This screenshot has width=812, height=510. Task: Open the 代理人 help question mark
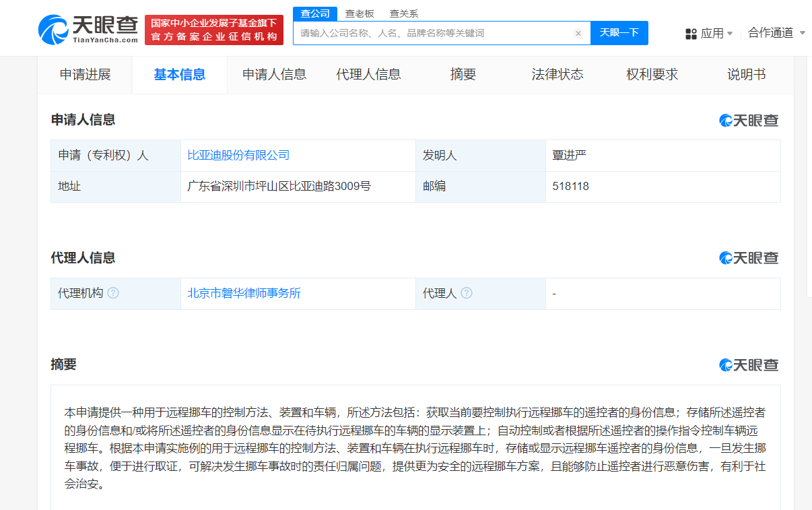(x=466, y=293)
